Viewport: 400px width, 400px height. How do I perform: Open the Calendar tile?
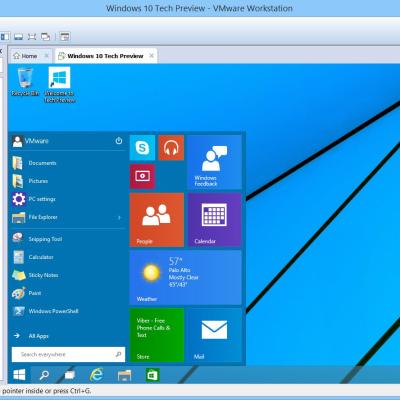coord(214,220)
